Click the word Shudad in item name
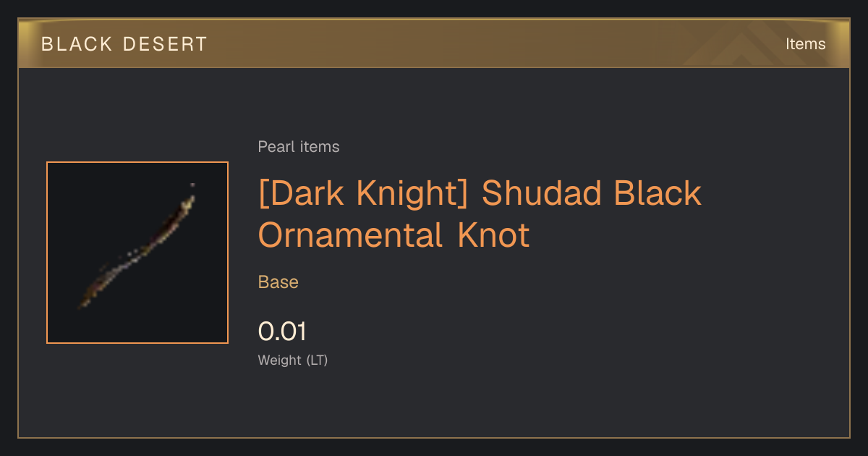 coord(541,193)
